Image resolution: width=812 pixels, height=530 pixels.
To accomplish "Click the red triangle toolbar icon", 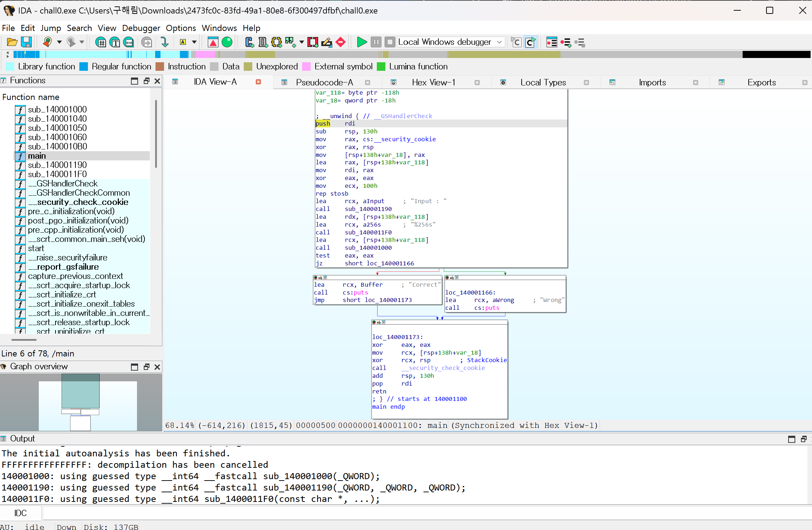I will (213, 42).
